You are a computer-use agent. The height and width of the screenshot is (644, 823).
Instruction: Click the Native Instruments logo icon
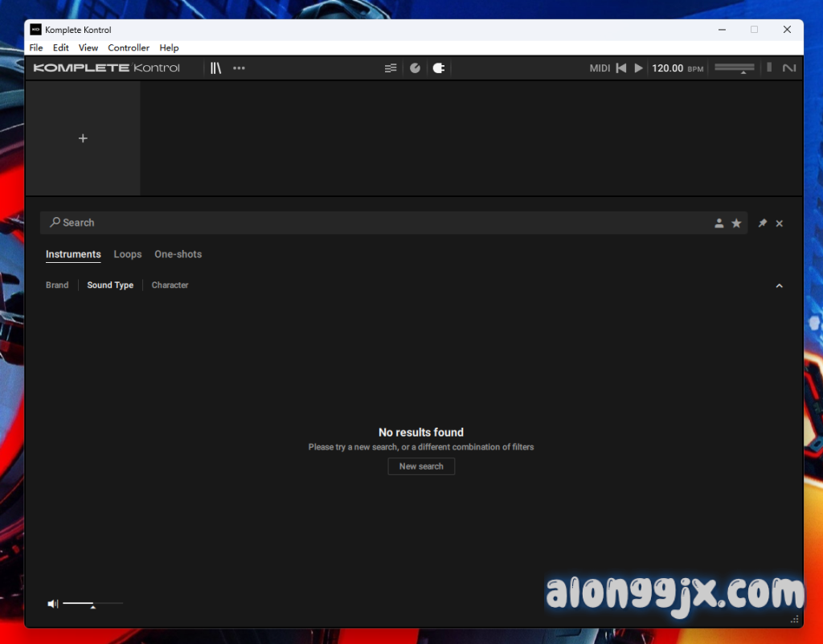(x=789, y=68)
